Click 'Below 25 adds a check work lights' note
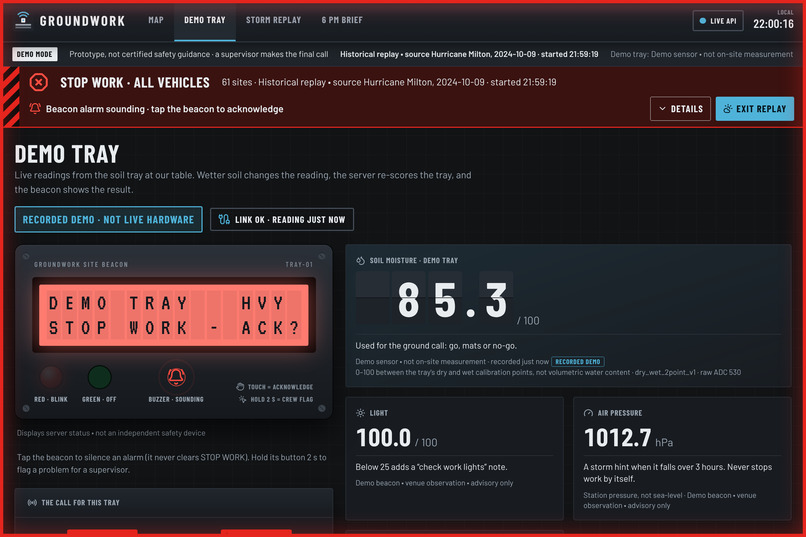Image resolution: width=806 pixels, height=537 pixels. point(431,467)
